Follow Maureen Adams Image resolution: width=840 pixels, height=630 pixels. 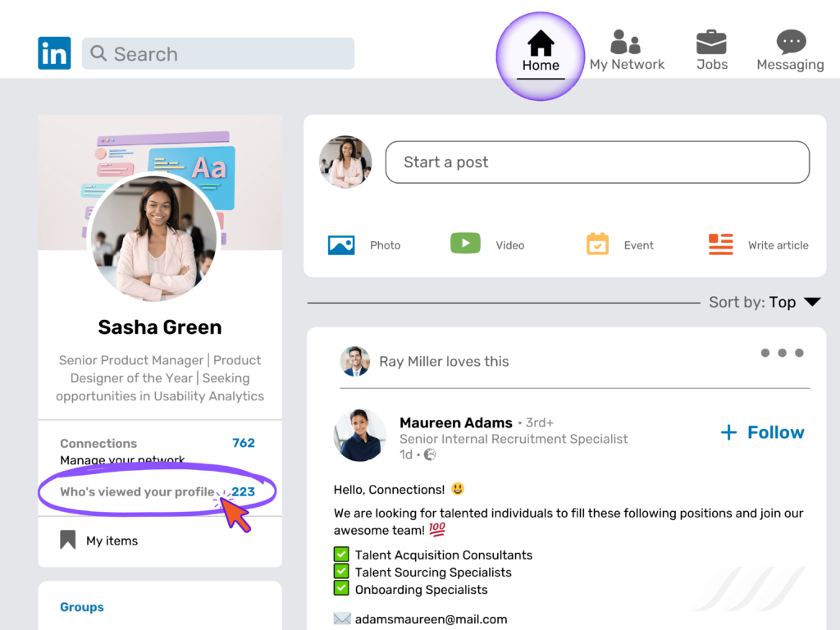[x=761, y=432]
